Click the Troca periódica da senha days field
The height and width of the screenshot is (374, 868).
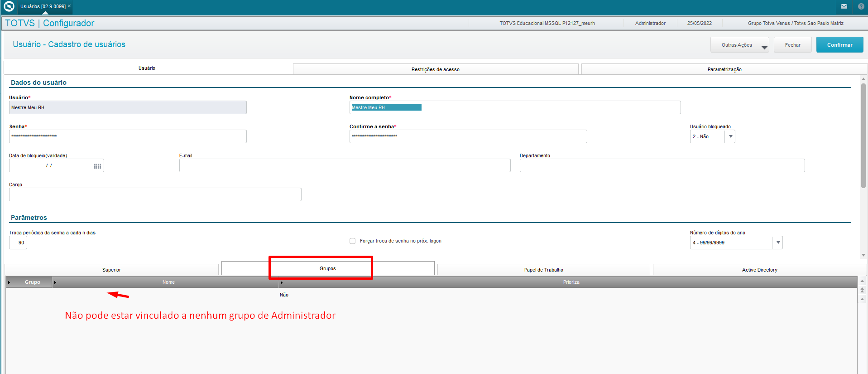pyautogui.click(x=18, y=243)
